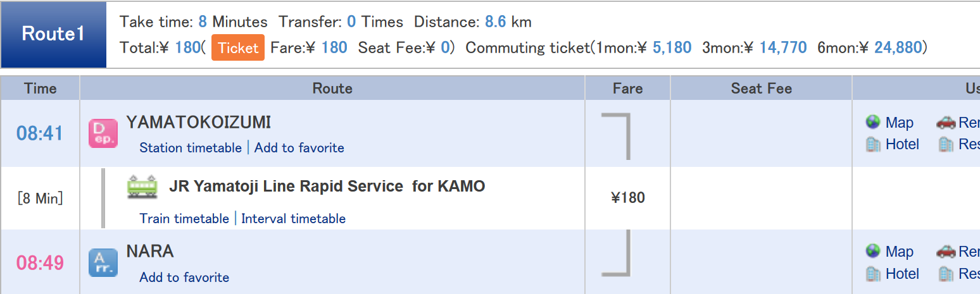Image resolution: width=980 pixels, height=294 pixels.
Task: Click the orange Ticket button
Action: pos(238,48)
